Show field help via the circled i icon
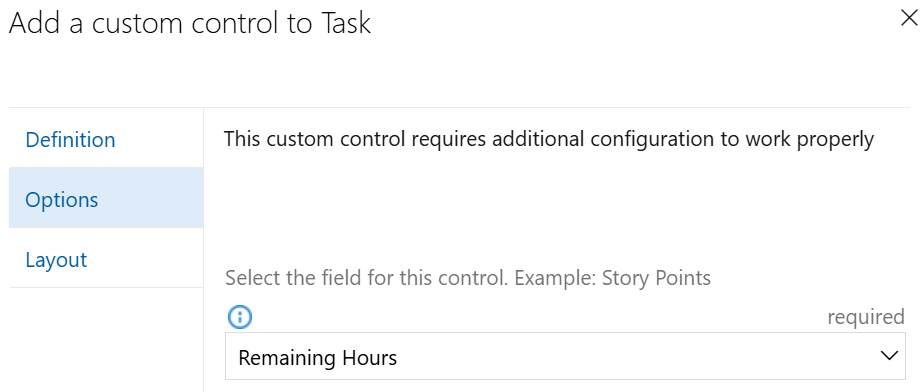 [x=239, y=318]
